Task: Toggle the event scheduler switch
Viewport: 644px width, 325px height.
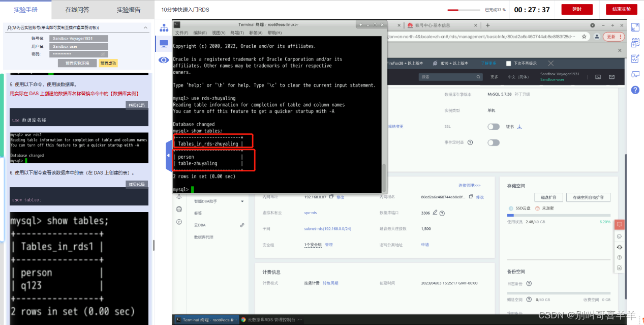Action: [x=493, y=143]
